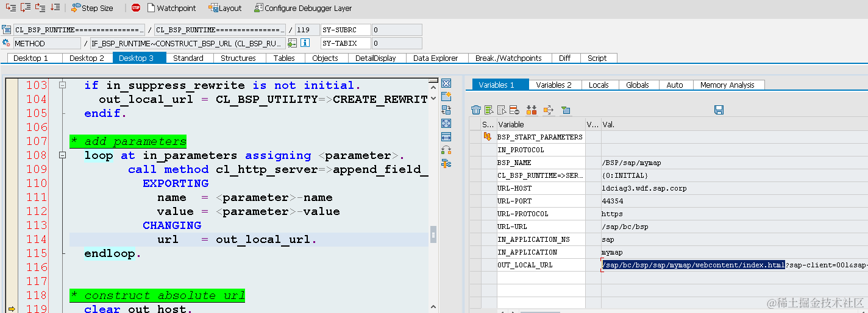The width and height of the screenshot is (868, 313).
Task: Open the DetailDisplay tab
Action: coord(376,58)
